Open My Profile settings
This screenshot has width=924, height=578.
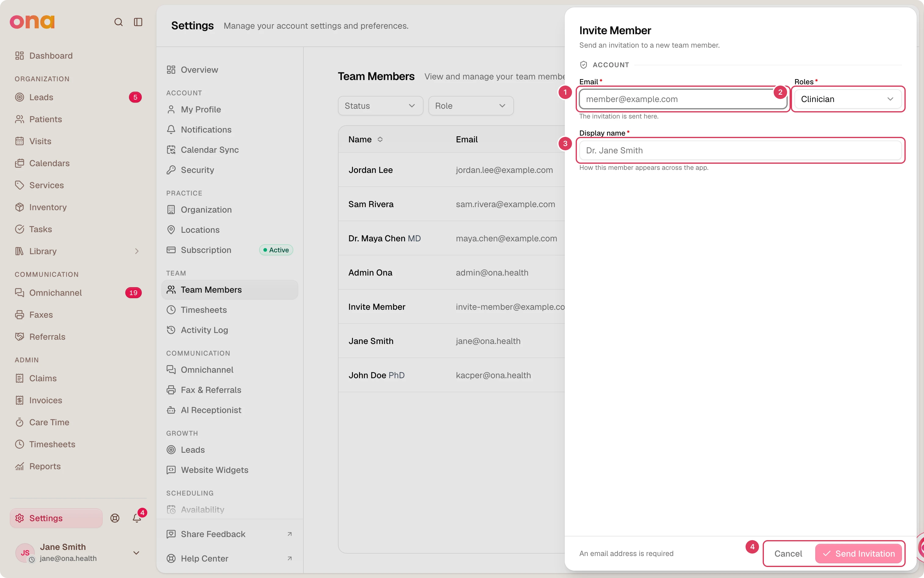click(230, 109)
